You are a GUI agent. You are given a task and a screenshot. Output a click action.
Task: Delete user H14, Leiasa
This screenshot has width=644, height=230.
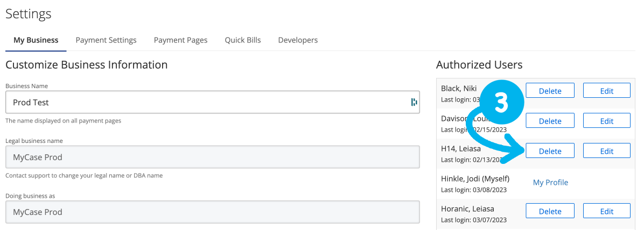point(550,151)
